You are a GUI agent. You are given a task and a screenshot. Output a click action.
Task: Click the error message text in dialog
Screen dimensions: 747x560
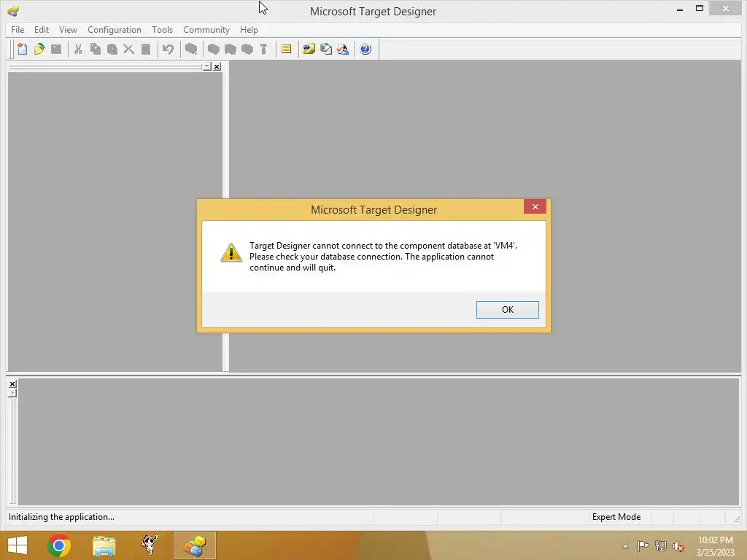point(383,257)
